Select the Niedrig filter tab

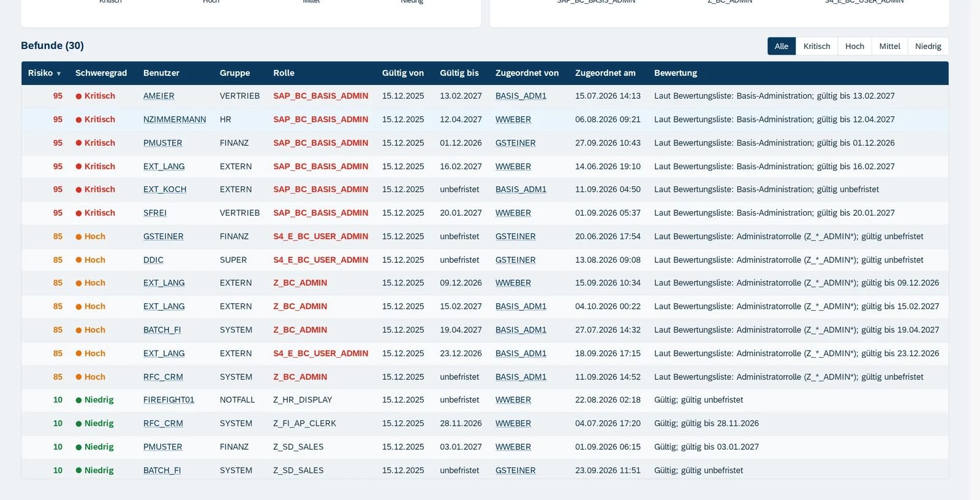(x=928, y=46)
